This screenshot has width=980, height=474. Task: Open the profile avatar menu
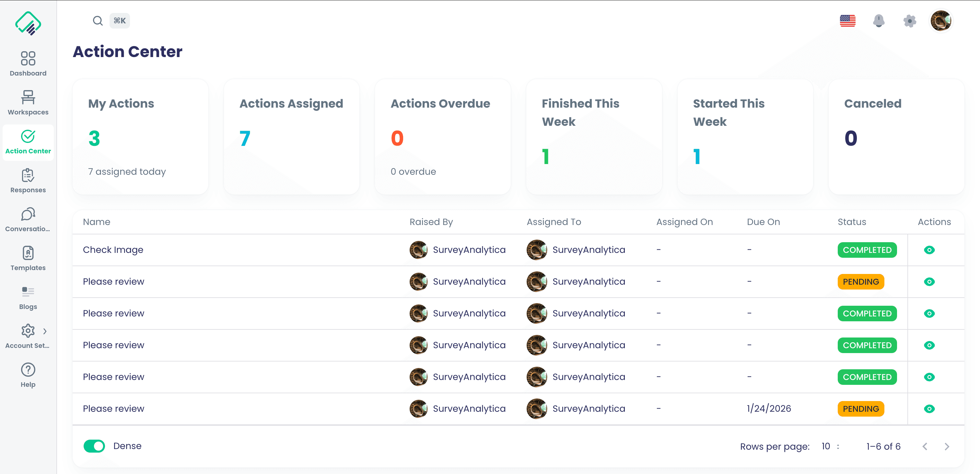(x=941, y=21)
